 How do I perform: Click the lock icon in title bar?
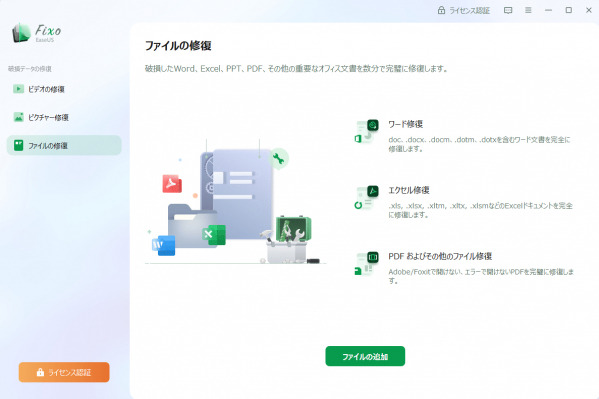point(441,10)
